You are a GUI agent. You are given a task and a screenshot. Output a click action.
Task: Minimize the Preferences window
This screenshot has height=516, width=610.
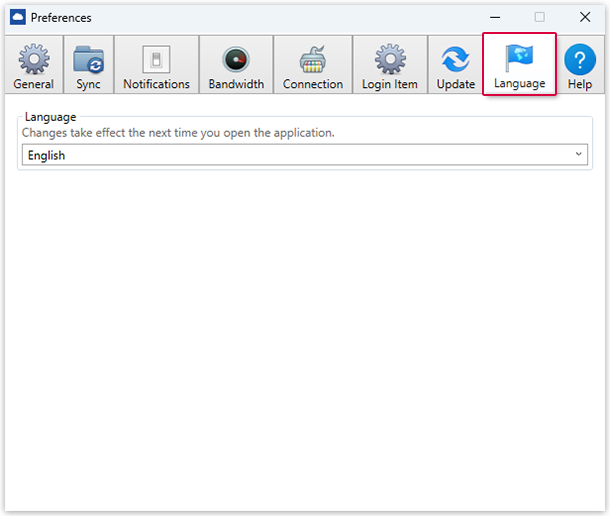494,17
